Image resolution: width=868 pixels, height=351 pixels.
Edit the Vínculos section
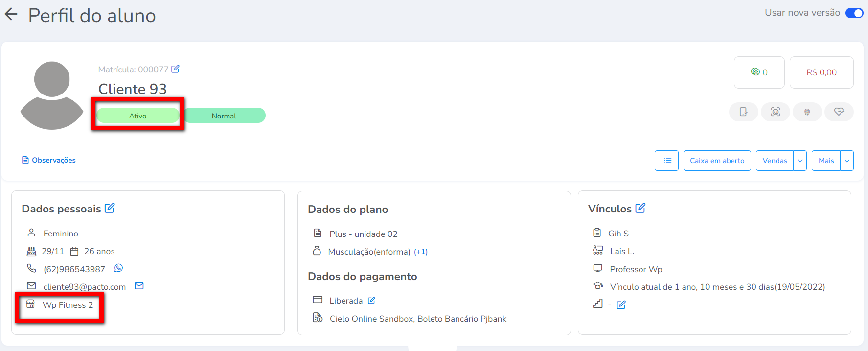(640, 208)
